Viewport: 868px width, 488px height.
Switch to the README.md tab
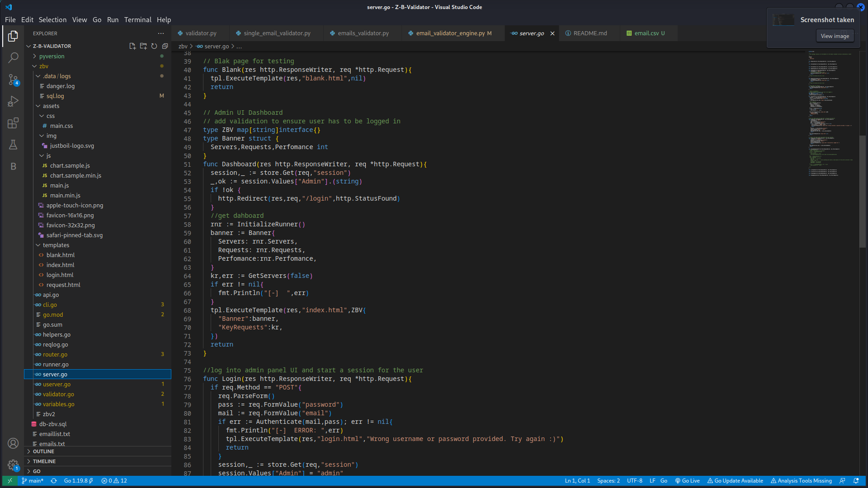tap(590, 33)
